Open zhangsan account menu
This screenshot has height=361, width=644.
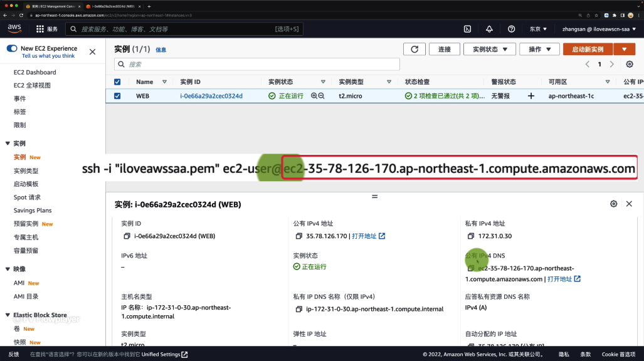599,29
